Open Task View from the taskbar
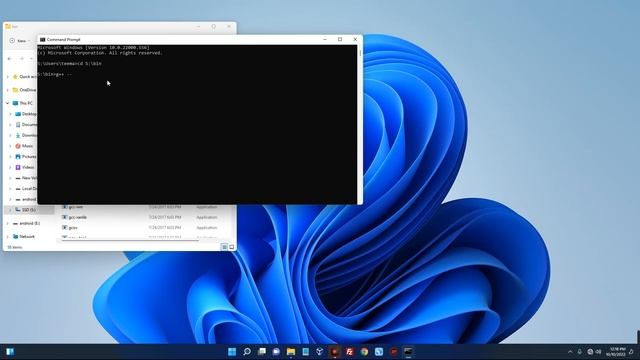Screen dimensions: 640x360 click(x=262, y=351)
